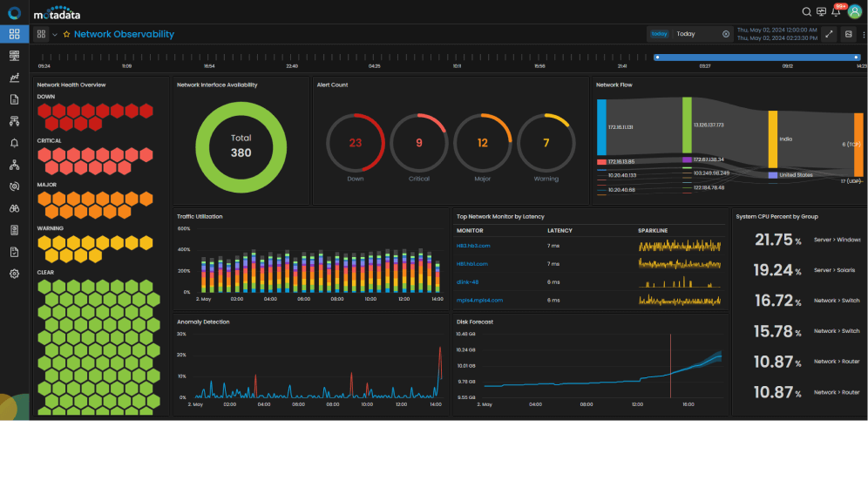
Task: Open the mpls4.mpls4.com monitor link
Action: click(x=479, y=300)
